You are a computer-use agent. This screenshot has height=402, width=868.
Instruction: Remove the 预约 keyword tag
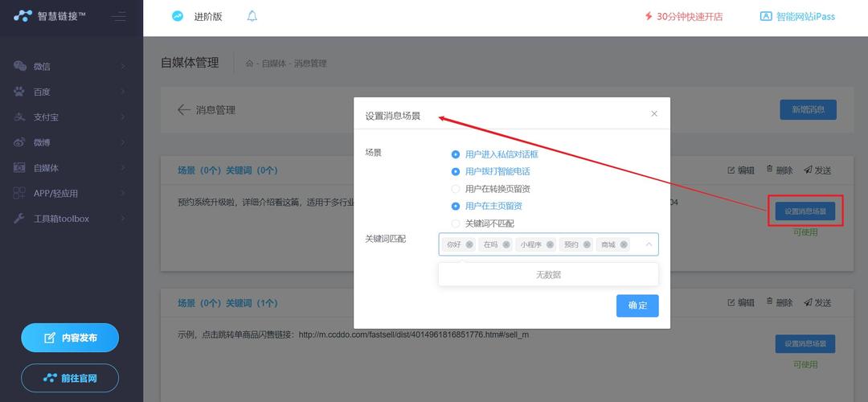[587, 244]
